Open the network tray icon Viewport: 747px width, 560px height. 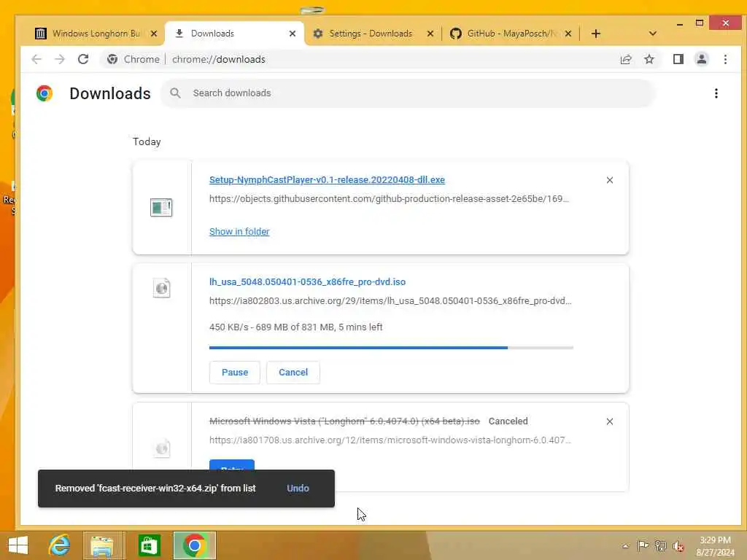pyautogui.click(x=660, y=545)
